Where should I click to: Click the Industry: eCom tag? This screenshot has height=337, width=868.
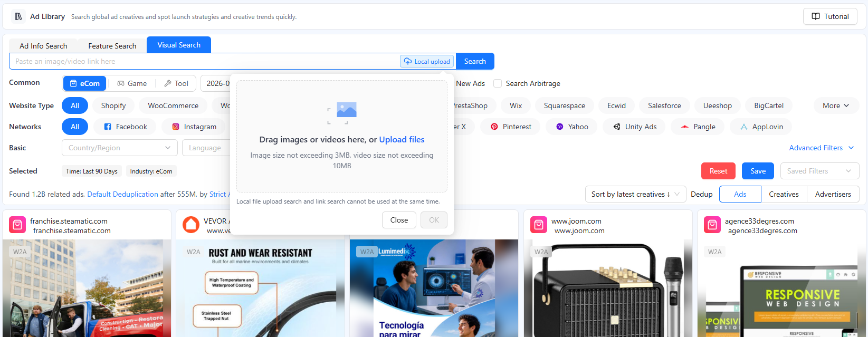pos(151,171)
